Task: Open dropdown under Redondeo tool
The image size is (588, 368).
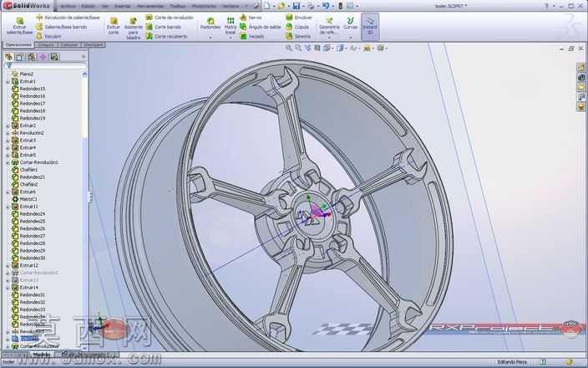Action: (x=210, y=38)
